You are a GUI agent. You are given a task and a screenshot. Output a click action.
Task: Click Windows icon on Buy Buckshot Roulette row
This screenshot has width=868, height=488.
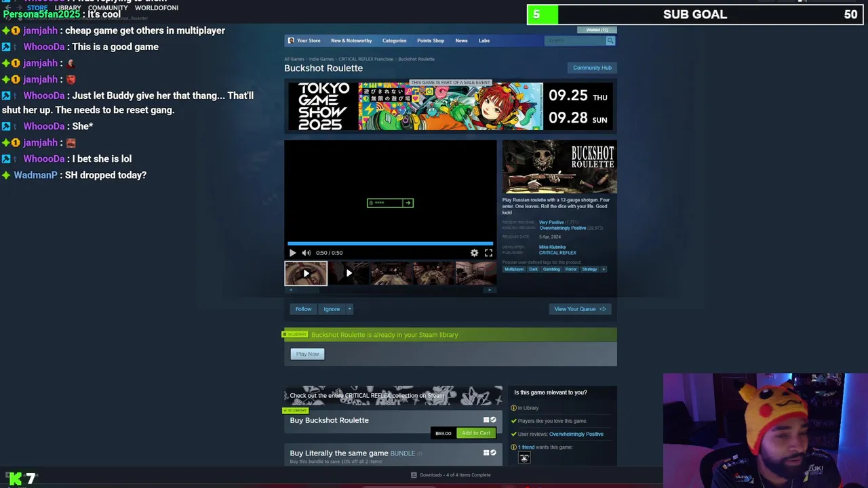pos(486,420)
